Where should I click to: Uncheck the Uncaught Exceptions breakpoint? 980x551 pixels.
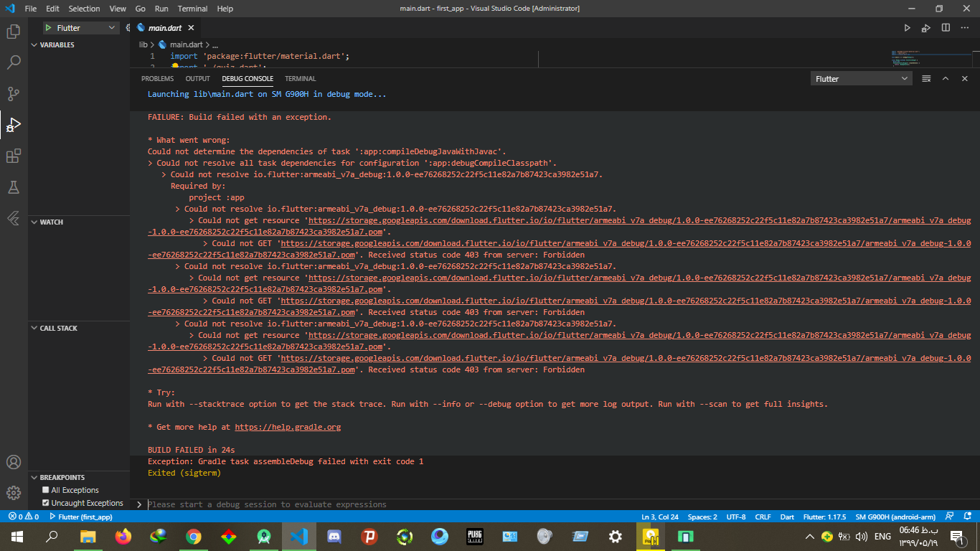(46, 503)
